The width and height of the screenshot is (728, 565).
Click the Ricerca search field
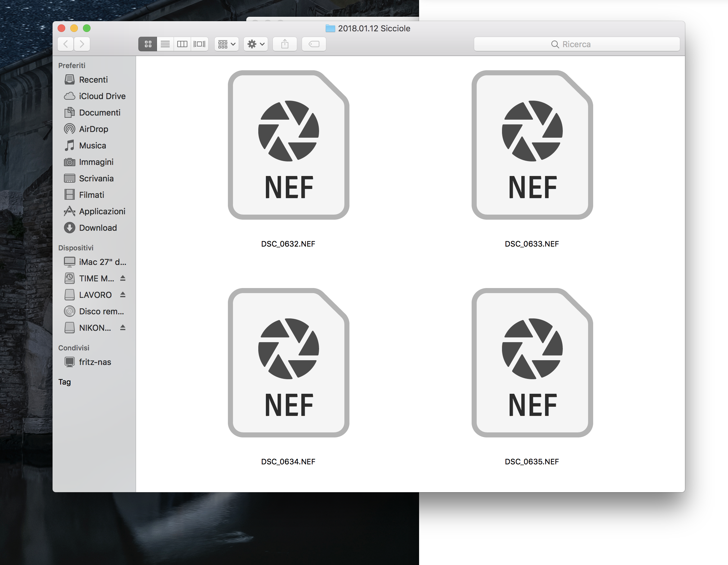click(576, 44)
